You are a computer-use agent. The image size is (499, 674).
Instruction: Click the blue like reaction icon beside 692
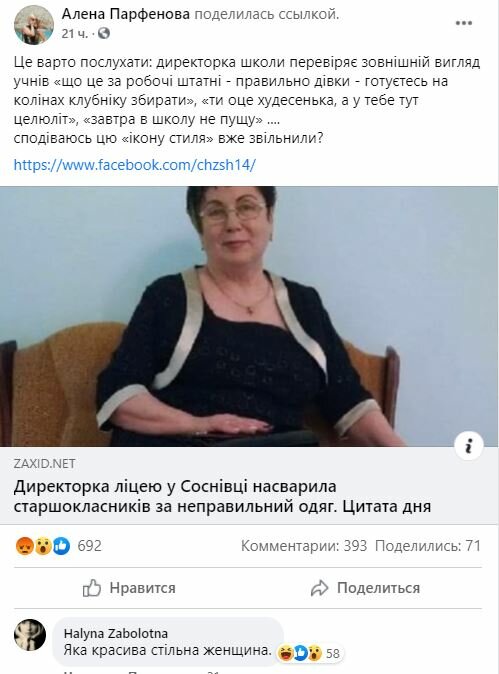pos(61,546)
